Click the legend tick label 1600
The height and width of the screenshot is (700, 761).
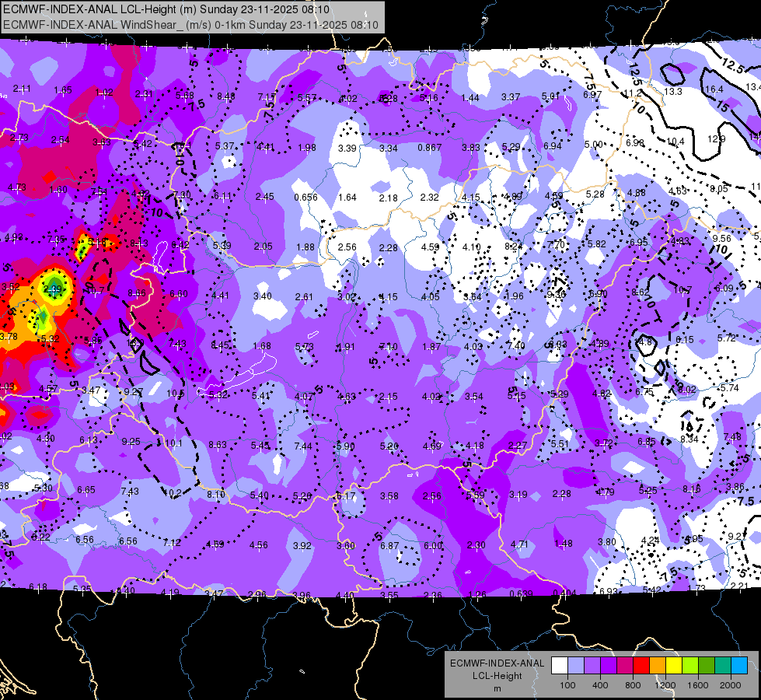click(698, 685)
